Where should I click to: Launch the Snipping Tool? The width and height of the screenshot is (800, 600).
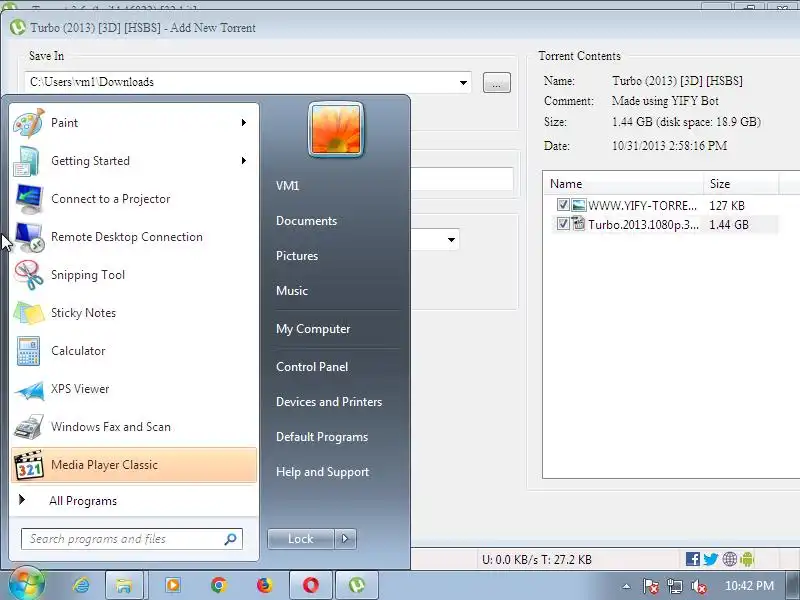point(134,275)
